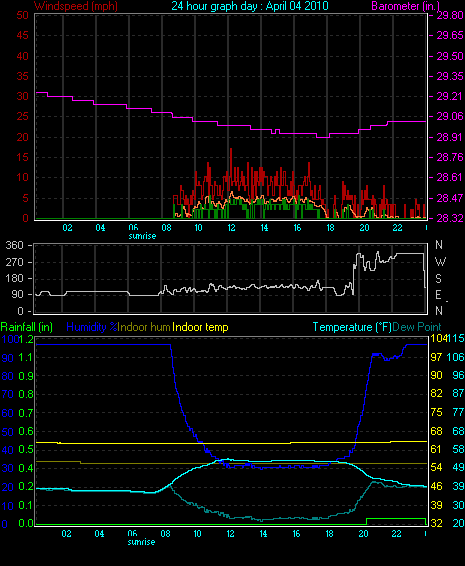The width and height of the screenshot is (465, 566).
Task: Click the 12 hour tick on wind graph
Action: 231,228
